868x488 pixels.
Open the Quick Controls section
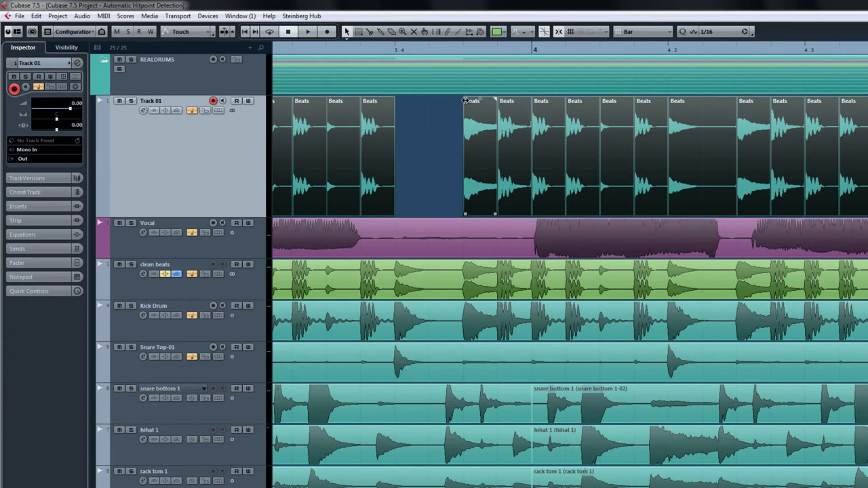45,291
